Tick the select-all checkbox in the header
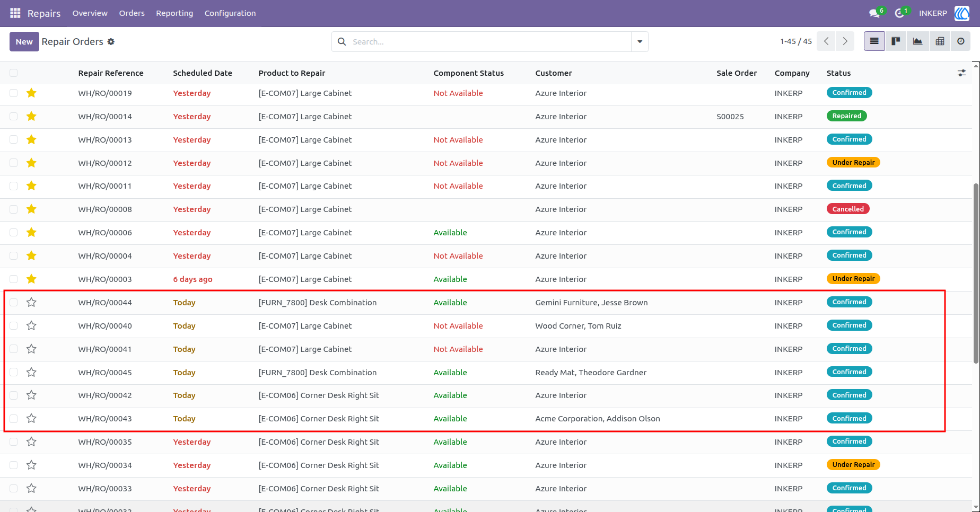 click(14, 73)
